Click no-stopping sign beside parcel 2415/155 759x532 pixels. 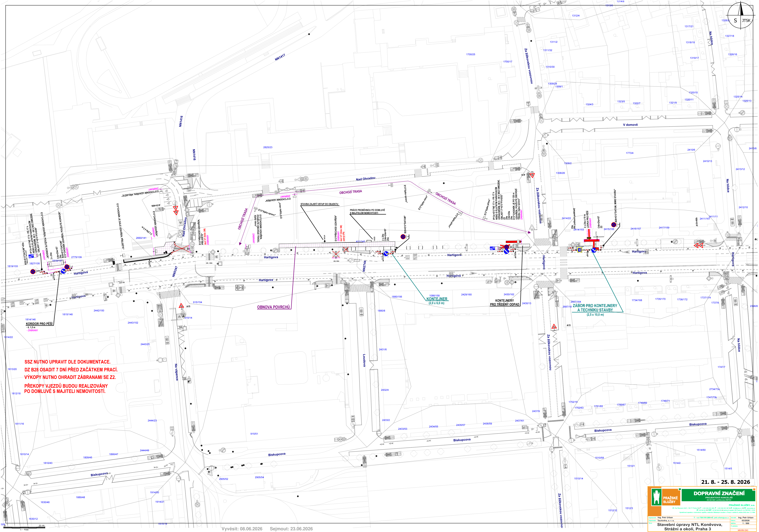tap(614, 225)
